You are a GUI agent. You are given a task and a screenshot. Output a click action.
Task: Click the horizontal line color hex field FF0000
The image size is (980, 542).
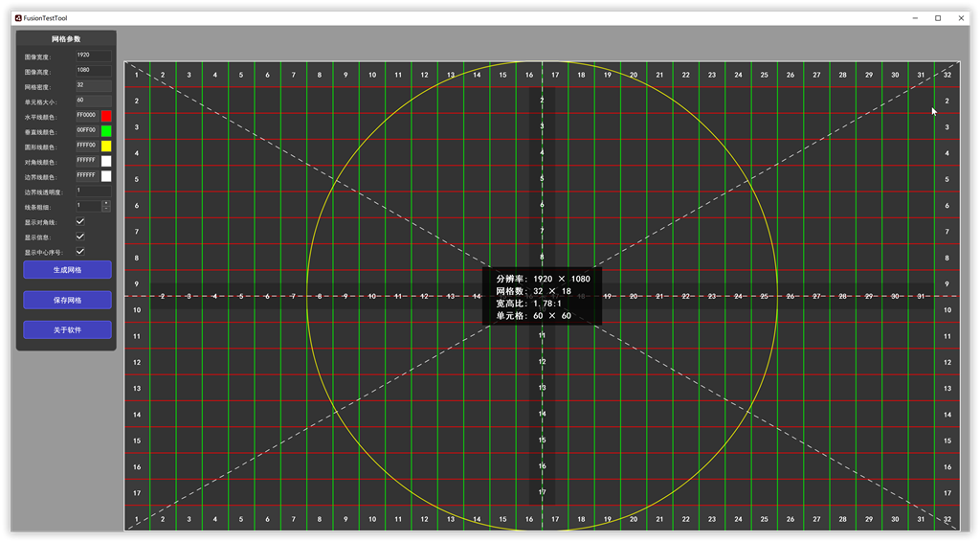[x=87, y=116]
